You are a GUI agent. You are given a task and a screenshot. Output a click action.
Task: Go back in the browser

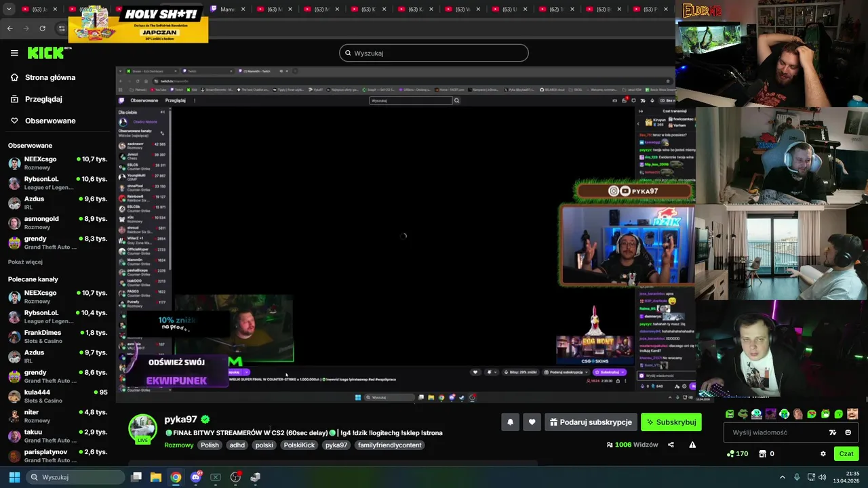tap(9, 28)
